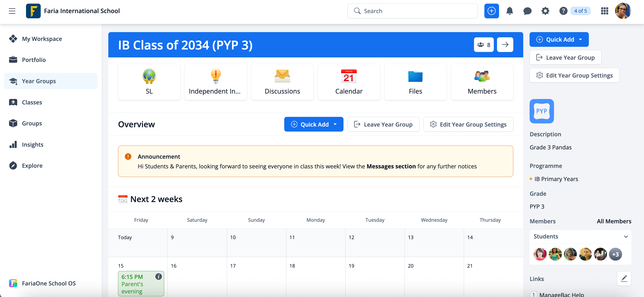The image size is (644, 297).
Task: Open the settings gear in header
Action: pos(545,11)
